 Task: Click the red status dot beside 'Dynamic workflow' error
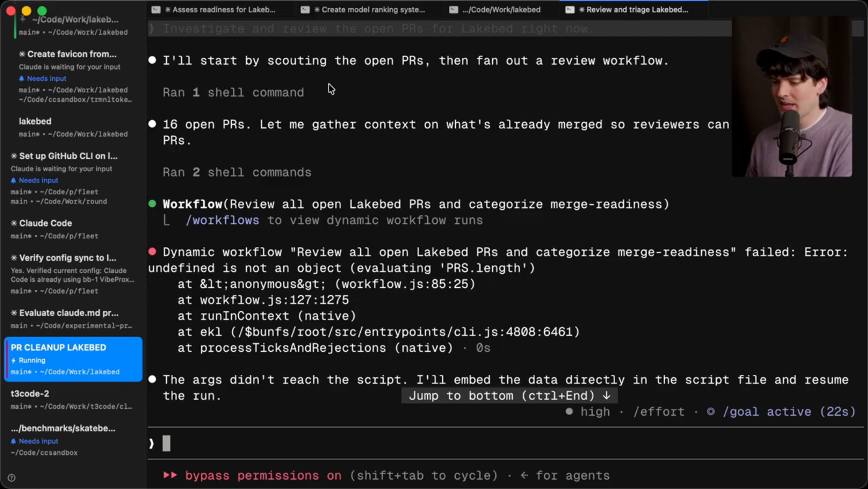(153, 252)
